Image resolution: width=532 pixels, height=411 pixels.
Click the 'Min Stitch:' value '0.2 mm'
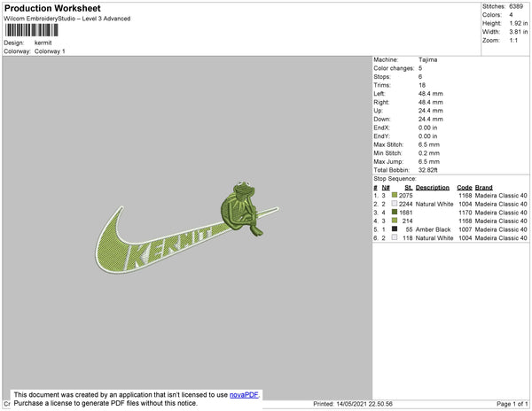(429, 153)
